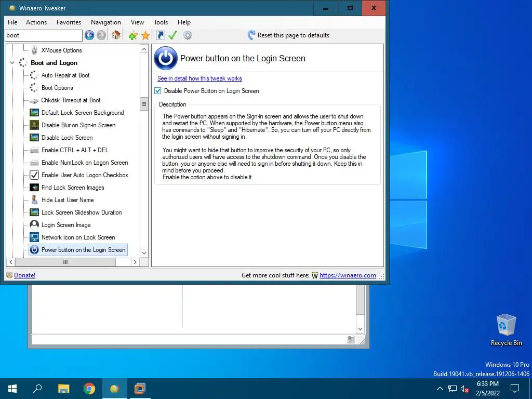Open the Favorites star icon

(x=145, y=35)
